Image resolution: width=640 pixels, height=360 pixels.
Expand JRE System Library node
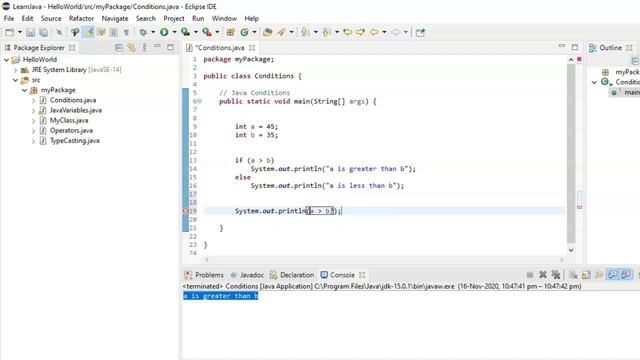(16, 70)
